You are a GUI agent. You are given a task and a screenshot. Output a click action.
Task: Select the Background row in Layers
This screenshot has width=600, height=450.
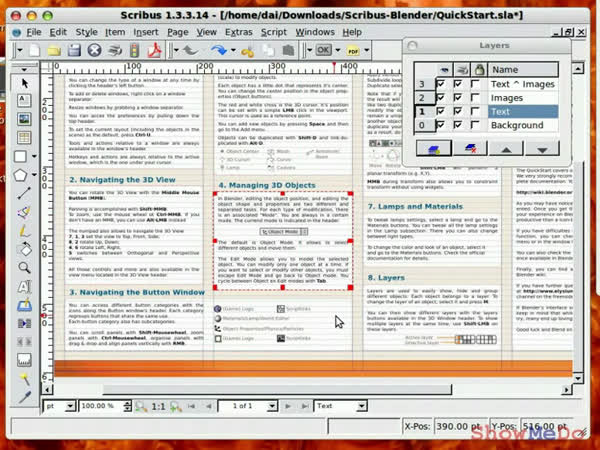[486, 125]
